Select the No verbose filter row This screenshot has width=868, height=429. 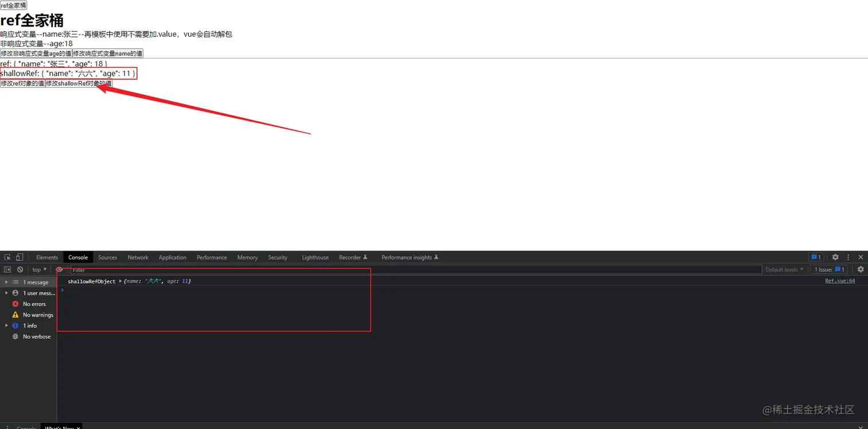[x=29, y=337]
